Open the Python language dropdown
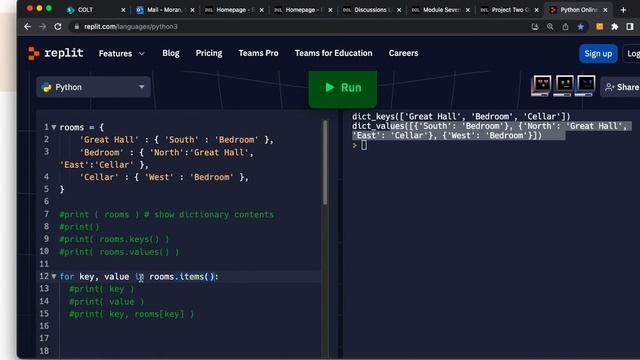The image size is (640, 360). pyautogui.click(x=93, y=87)
